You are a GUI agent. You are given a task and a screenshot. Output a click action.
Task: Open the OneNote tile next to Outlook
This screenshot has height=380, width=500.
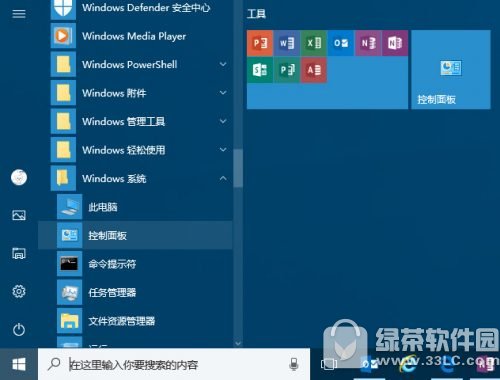point(368,43)
